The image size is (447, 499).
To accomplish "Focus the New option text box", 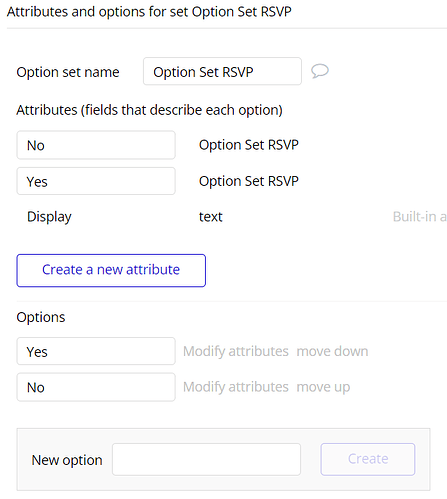I will pos(206,459).
